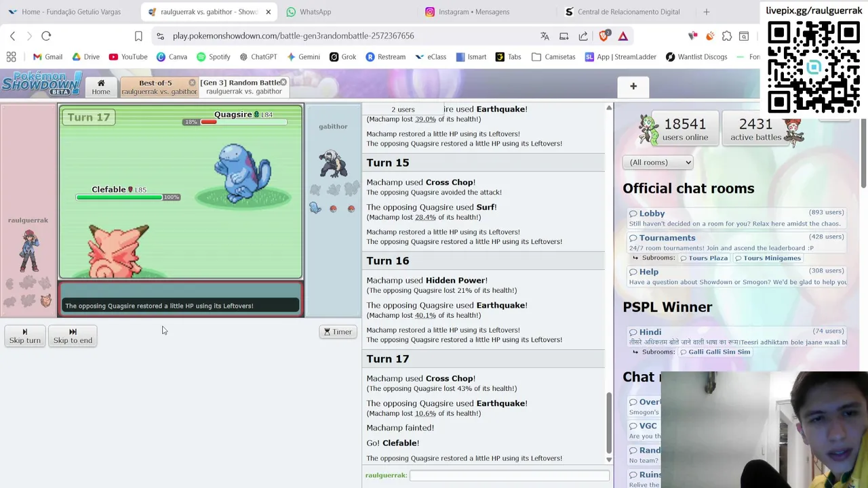
Task: Open the Camisetas bookmark folder
Action: 553,57
